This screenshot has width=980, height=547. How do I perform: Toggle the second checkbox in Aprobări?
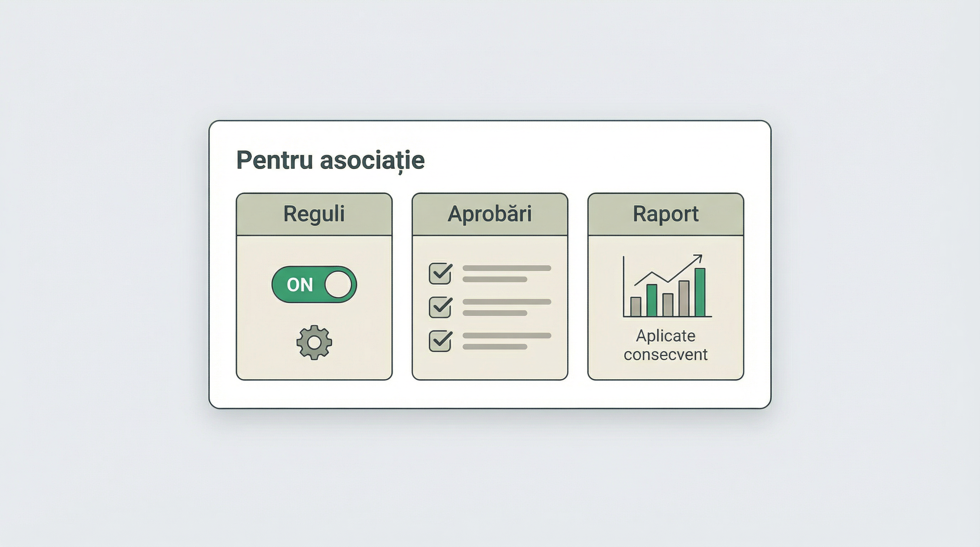(441, 307)
